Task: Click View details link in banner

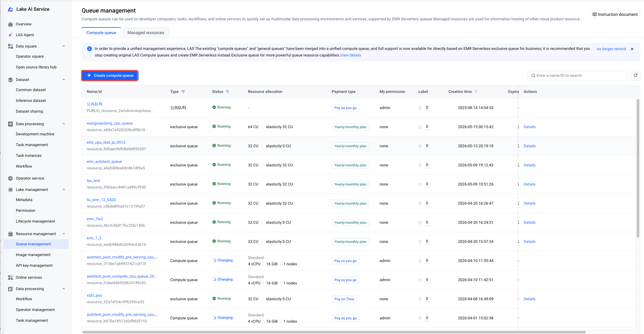Action: tap(351, 55)
